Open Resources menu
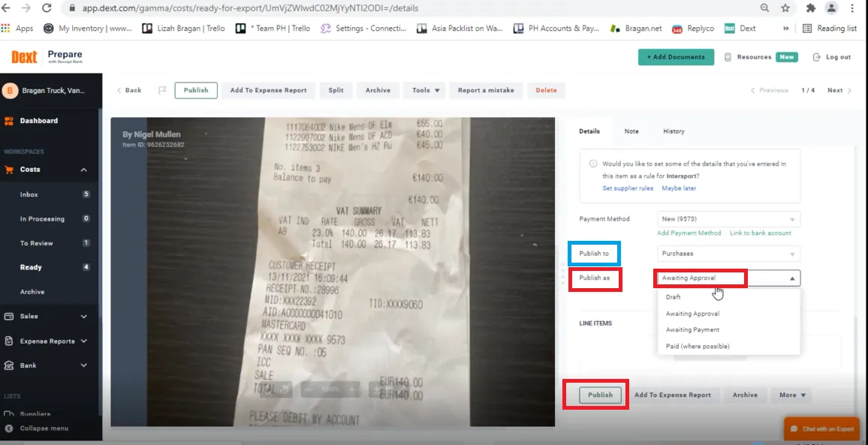The height and width of the screenshot is (445, 868). click(x=761, y=57)
